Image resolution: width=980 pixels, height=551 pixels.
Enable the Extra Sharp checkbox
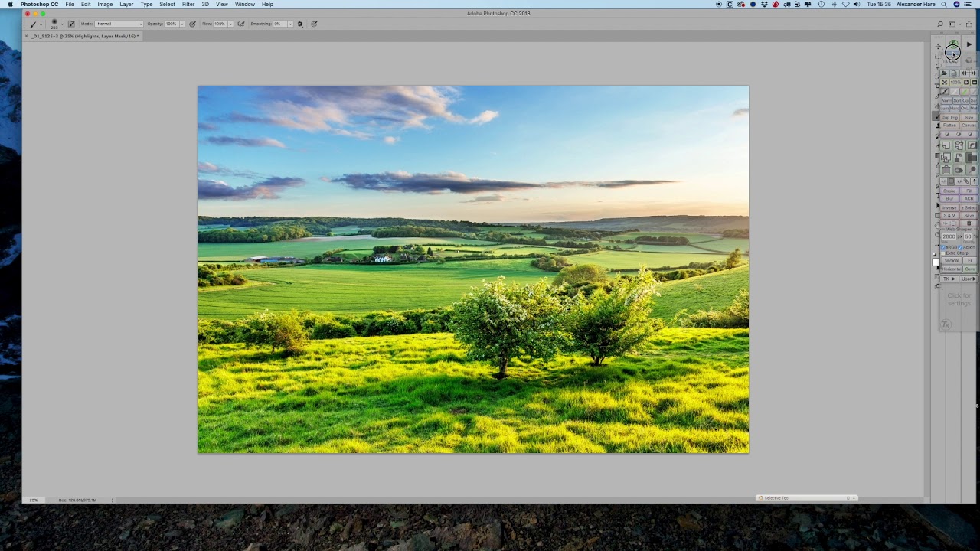(943, 253)
